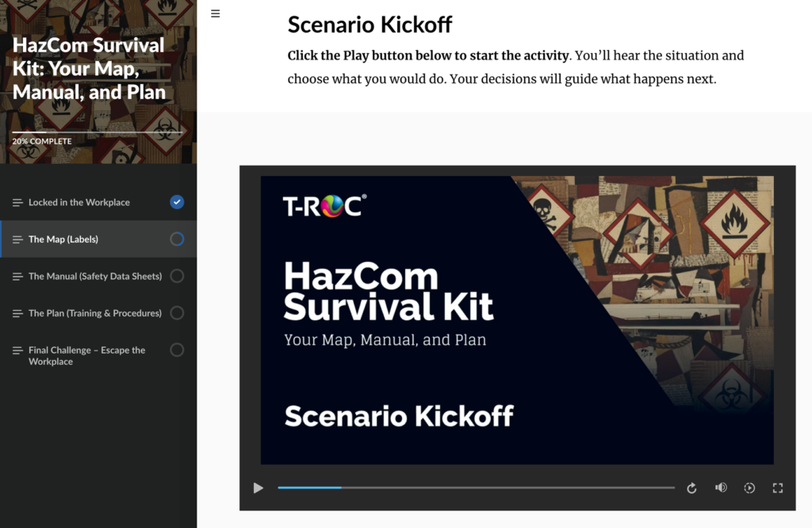The height and width of the screenshot is (528, 812).
Task: Enter fullscreen mode for the video
Action: tap(778, 488)
